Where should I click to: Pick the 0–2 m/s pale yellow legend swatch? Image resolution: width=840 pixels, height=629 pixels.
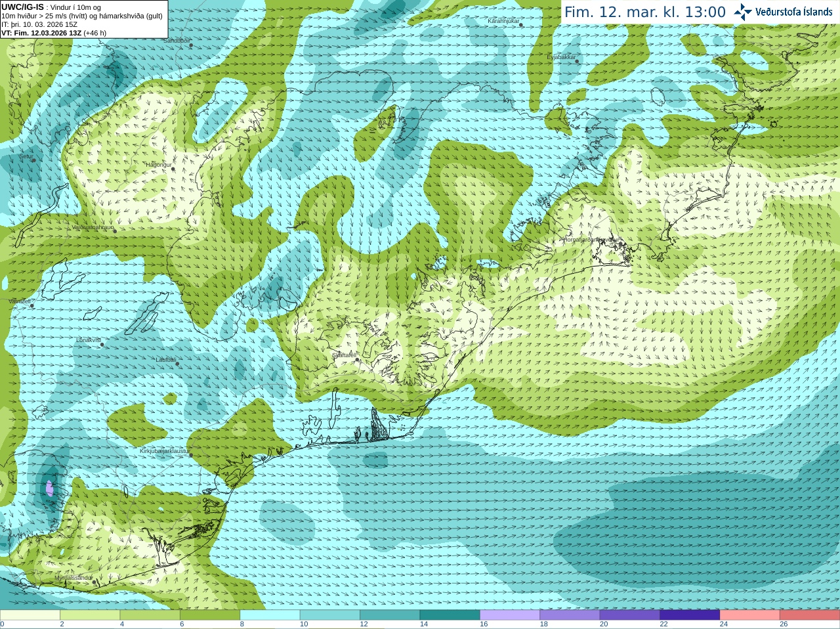(30, 615)
